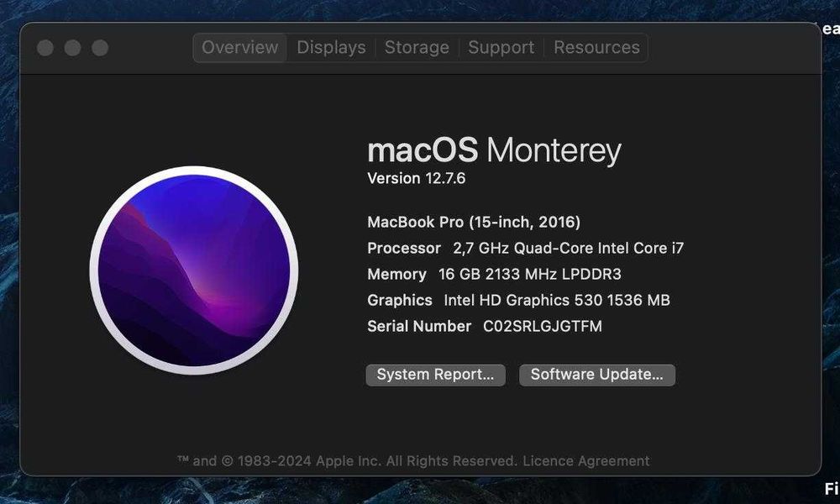The width and height of the screenshot is (840, 504).
Task: Switch to the Overview tab
Action: [239, 48]
